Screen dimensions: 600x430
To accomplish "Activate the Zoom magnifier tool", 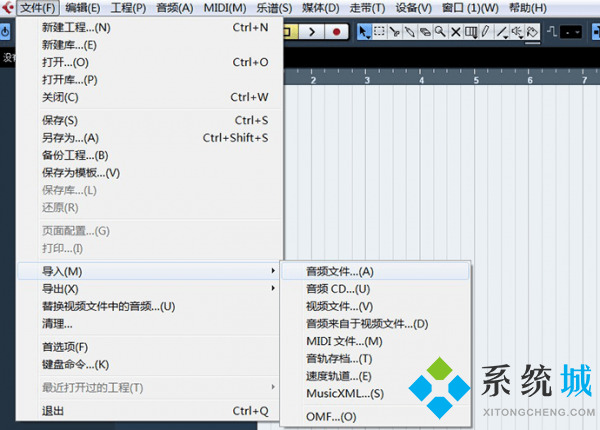I will click(440, 31).
